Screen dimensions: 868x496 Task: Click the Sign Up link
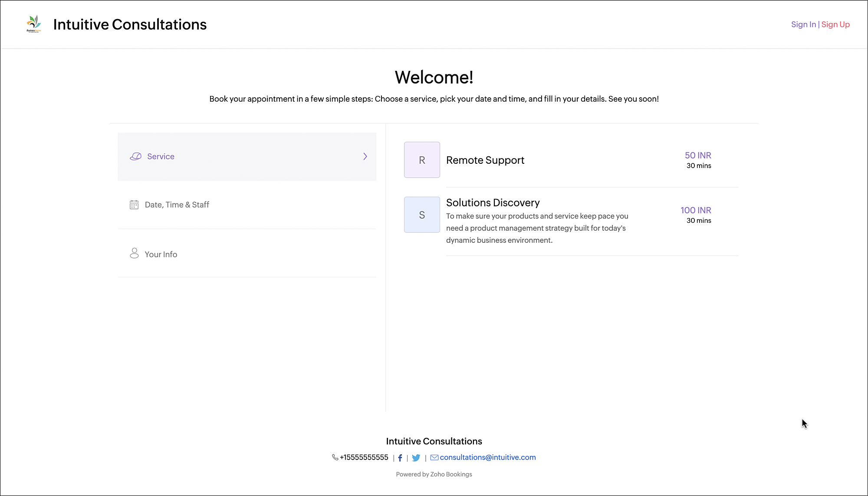point(835,24)
